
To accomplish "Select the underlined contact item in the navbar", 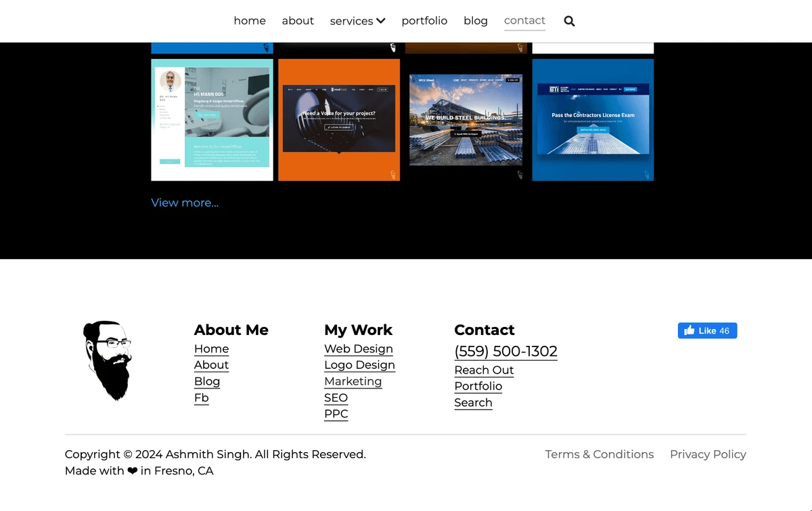I will pyautogui.click(x=524, y=21).
